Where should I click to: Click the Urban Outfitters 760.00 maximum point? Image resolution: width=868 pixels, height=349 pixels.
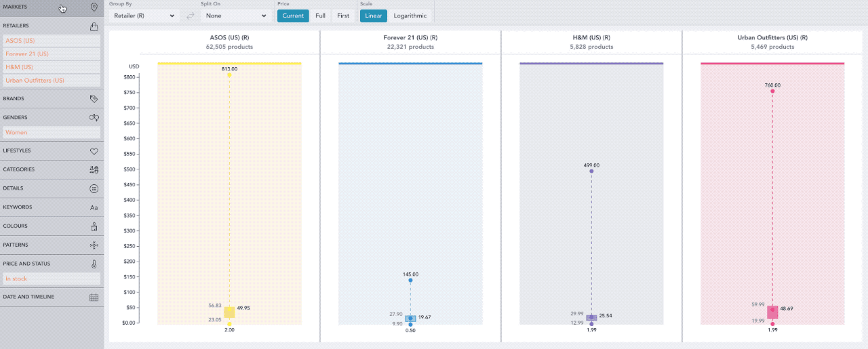point(772,91)
